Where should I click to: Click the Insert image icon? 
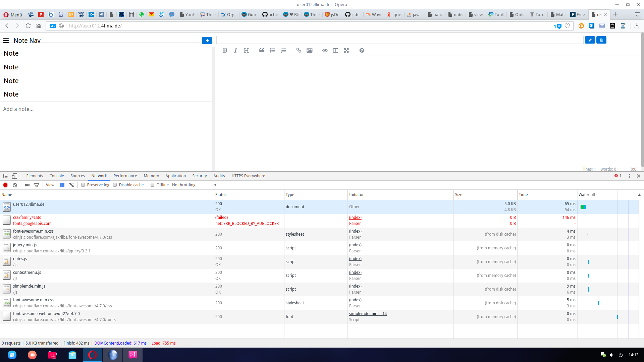point(309,50)
